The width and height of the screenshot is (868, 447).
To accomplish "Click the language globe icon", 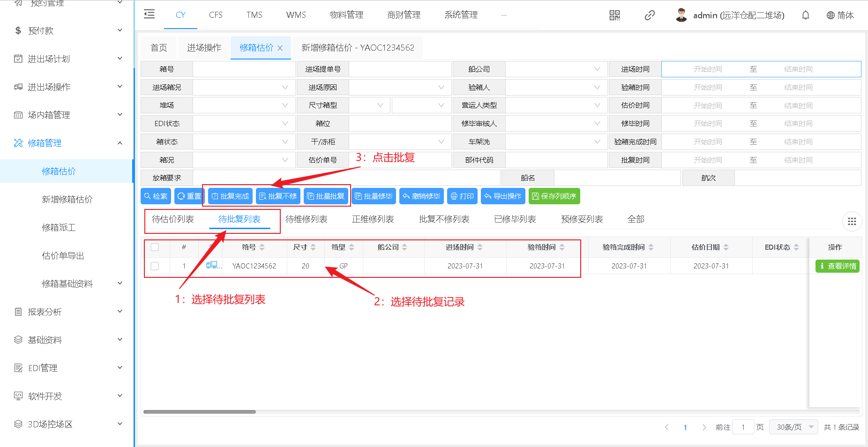I will (831, 15).
